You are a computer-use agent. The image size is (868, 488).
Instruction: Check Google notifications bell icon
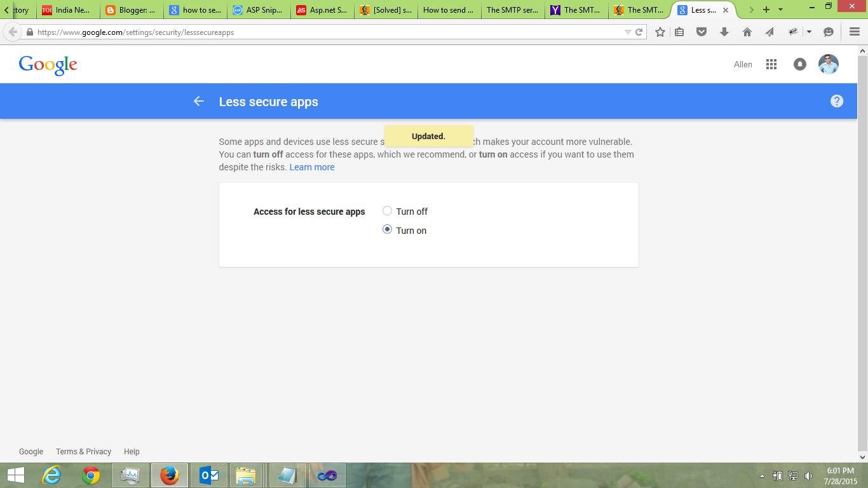pyautogui.click(x=799, y=64)
